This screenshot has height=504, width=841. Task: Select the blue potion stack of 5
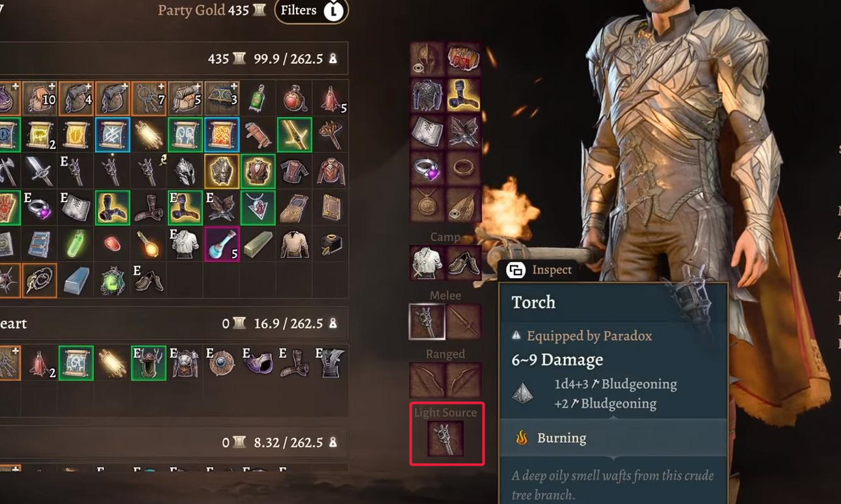coord(222,244)
